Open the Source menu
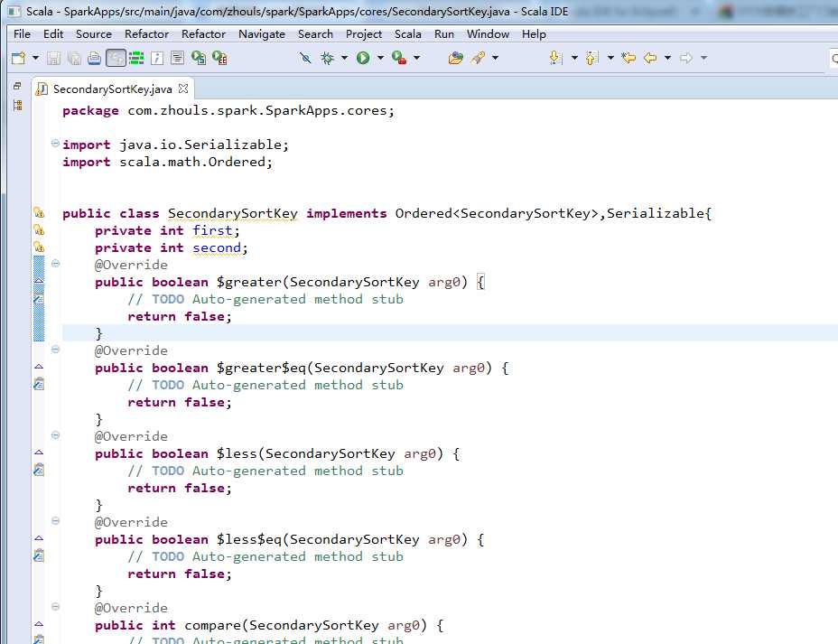This screenshot has height=644, width=838. (94, 33)
